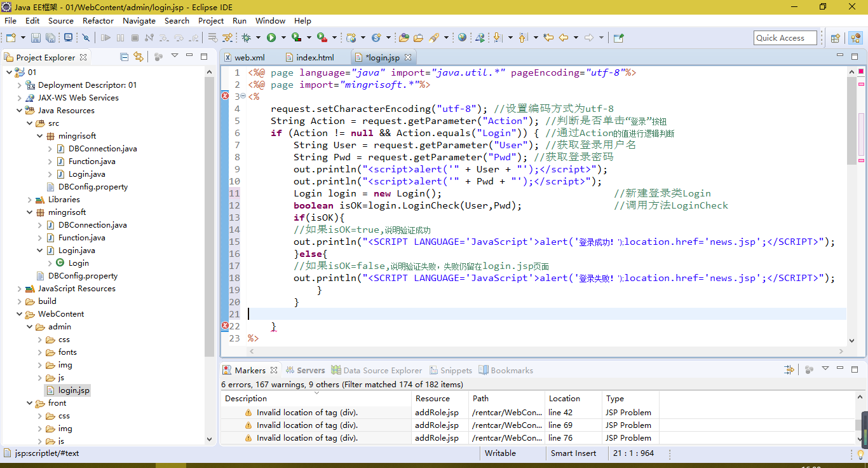The width and height of the screenshot is (868, 468).
Task: Switch to the index.html editor tab
Action: [309, 57]
